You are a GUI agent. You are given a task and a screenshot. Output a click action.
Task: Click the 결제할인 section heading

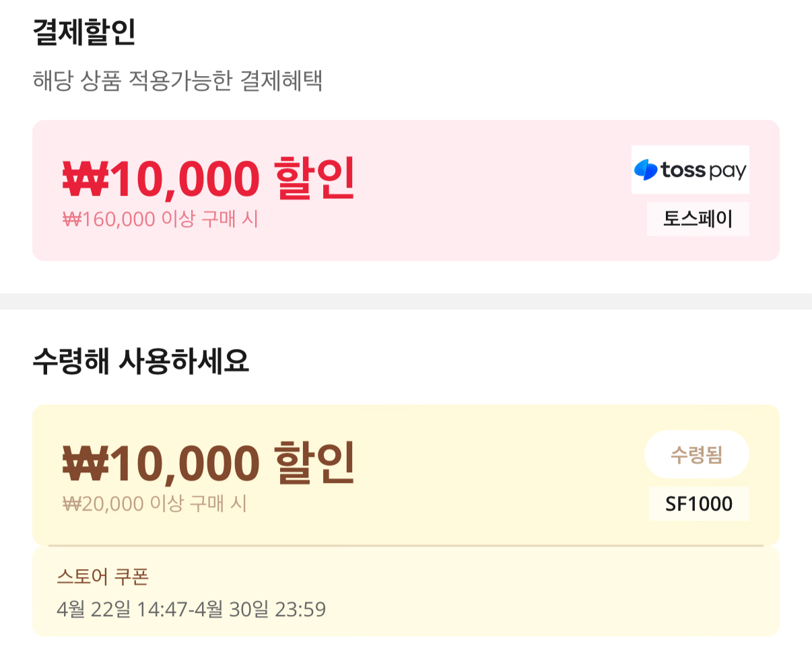point(84,33)
